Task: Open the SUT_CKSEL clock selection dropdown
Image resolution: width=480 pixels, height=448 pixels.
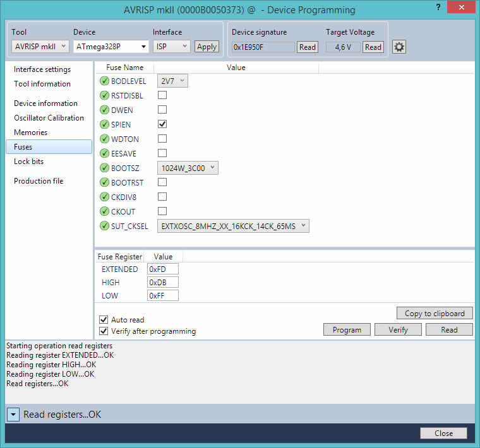Action: click(233, 226)
